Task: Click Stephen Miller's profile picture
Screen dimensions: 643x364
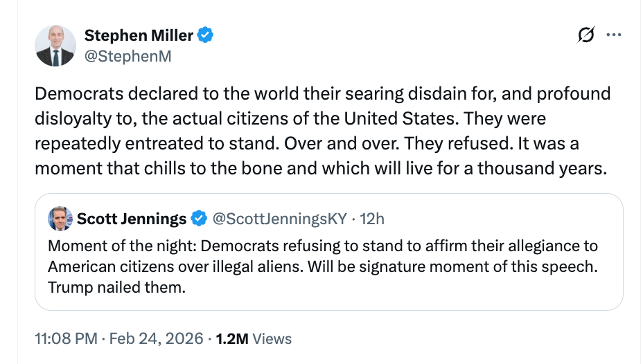Action: [55, 46]
